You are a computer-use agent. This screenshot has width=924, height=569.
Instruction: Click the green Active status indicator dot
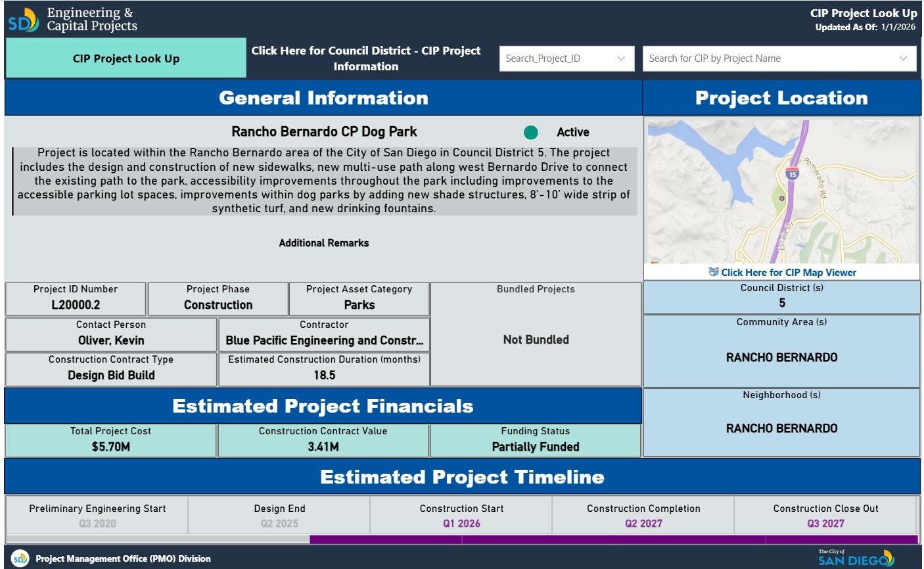pyautogui.click(x=531, y=133)
